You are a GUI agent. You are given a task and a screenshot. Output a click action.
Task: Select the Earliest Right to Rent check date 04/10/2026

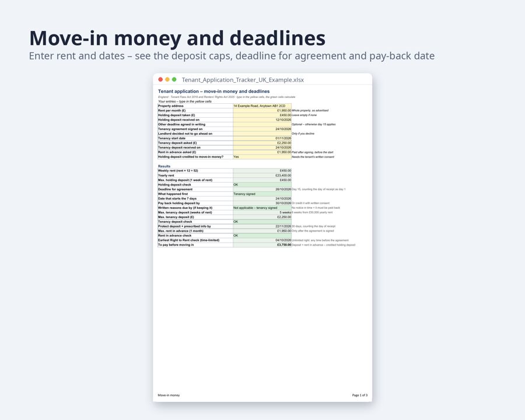tap(262, 240)
